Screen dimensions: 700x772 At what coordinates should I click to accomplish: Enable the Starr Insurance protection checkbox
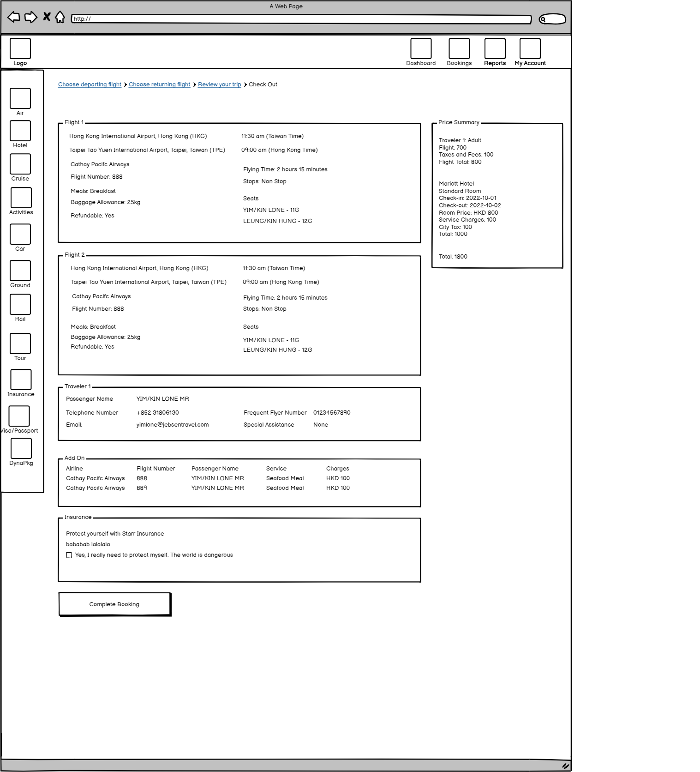(69, 555)
